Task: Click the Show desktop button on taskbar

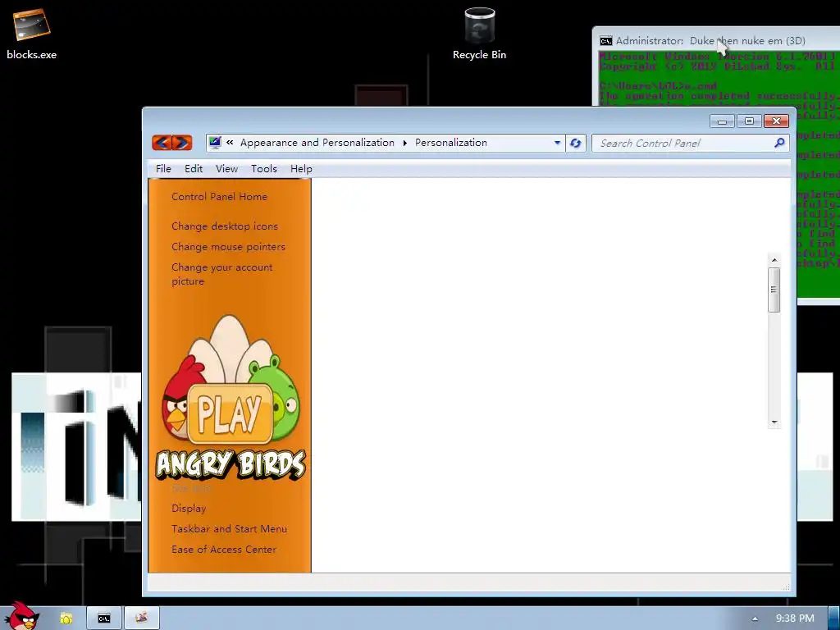Action: [834, 619]
